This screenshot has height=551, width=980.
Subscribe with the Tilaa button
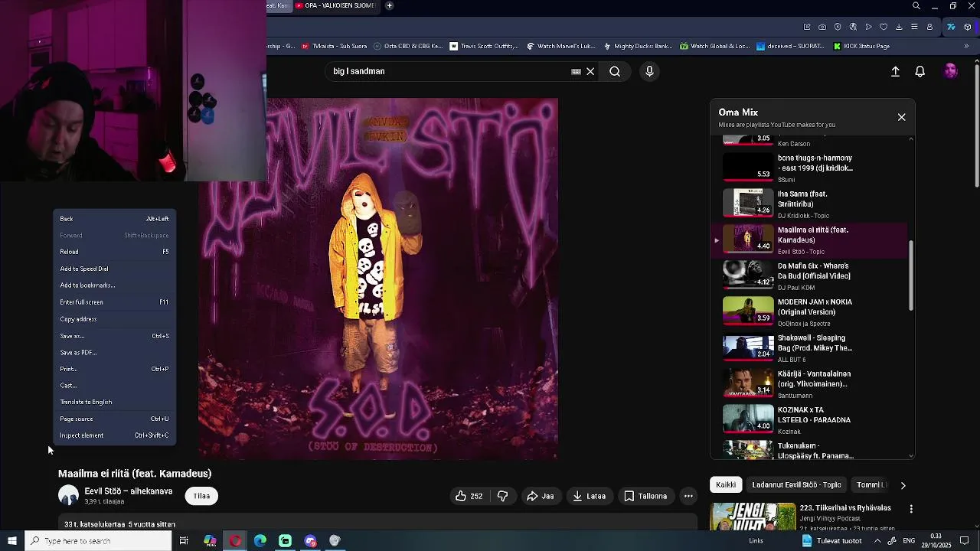(x=201, y=496)
